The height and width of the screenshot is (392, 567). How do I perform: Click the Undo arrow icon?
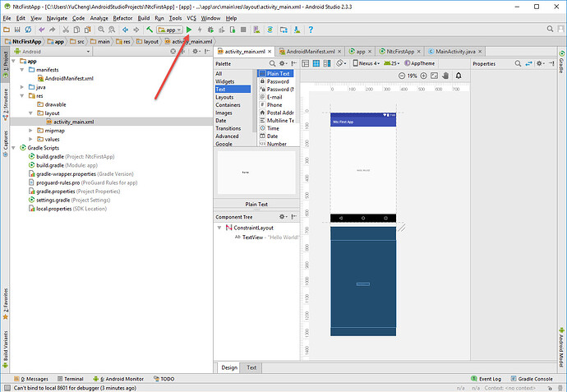(x=42, y=30)
